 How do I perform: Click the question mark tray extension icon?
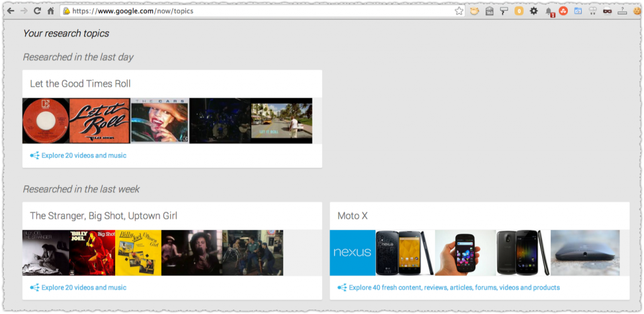[x=622, y=11]
